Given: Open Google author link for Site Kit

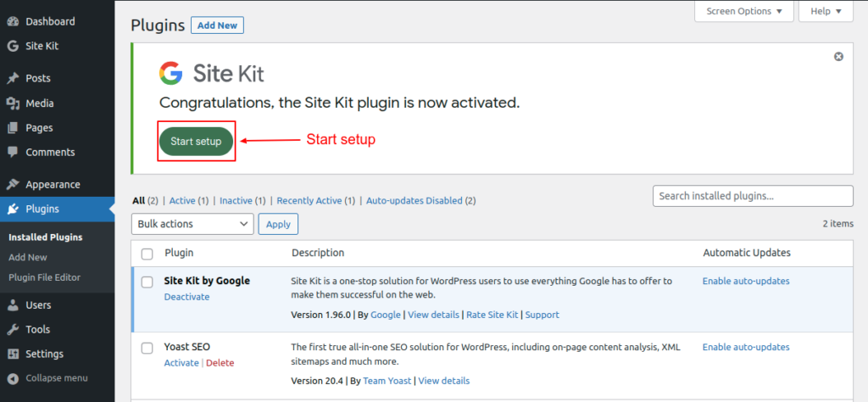Looking at the screenshot, I should point(386,315).
